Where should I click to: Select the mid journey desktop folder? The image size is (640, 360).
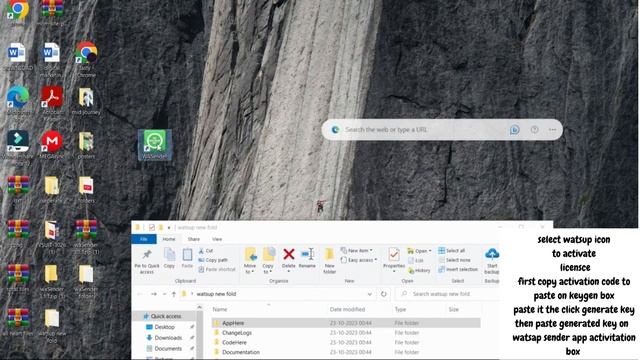tap(86, 101)
